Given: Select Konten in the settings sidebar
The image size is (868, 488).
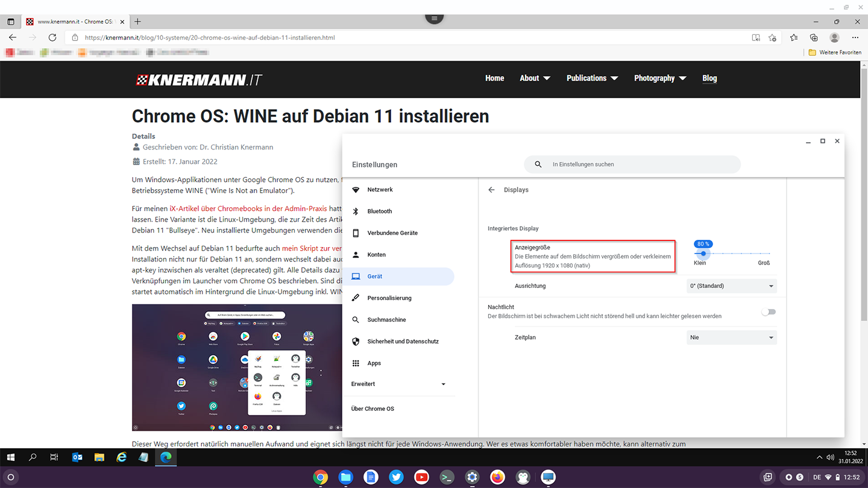Looking at the screenshot, I should point(398,255).
